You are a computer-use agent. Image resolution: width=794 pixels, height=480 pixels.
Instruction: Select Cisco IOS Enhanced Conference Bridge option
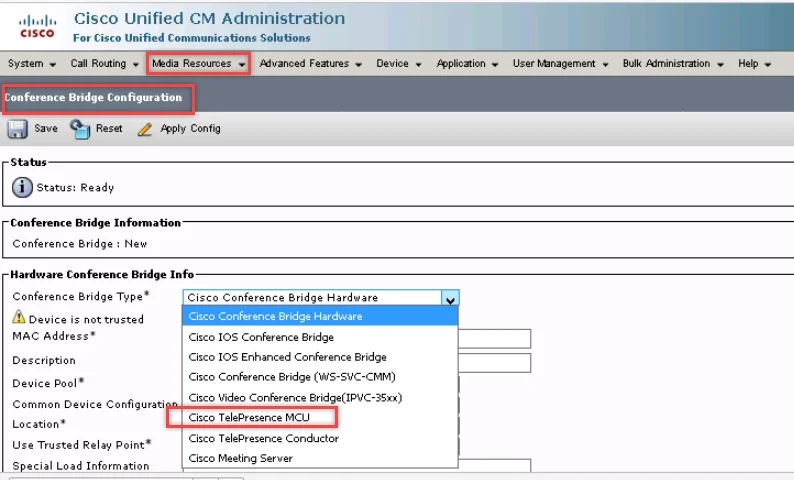[x=320, y=357]
